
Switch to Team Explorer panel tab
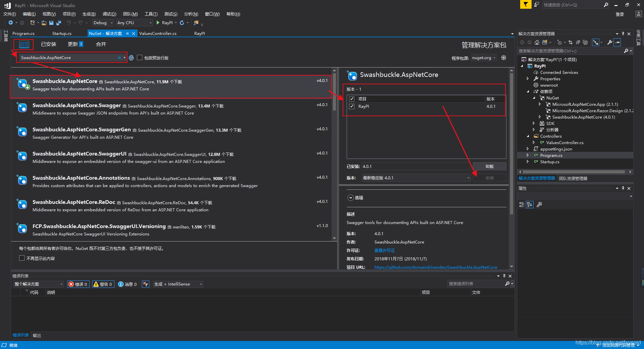573,179
